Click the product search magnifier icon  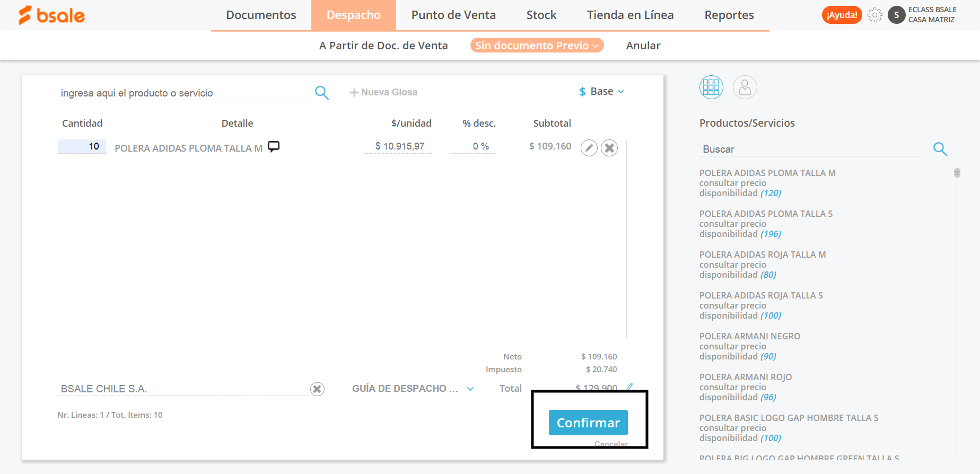(322, 93)
